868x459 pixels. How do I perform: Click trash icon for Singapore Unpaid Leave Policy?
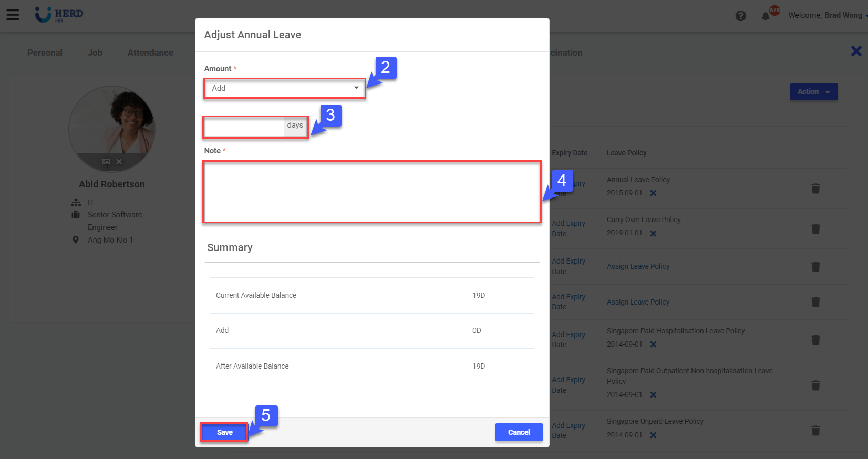pyautogui.click(x=815, y=431)
